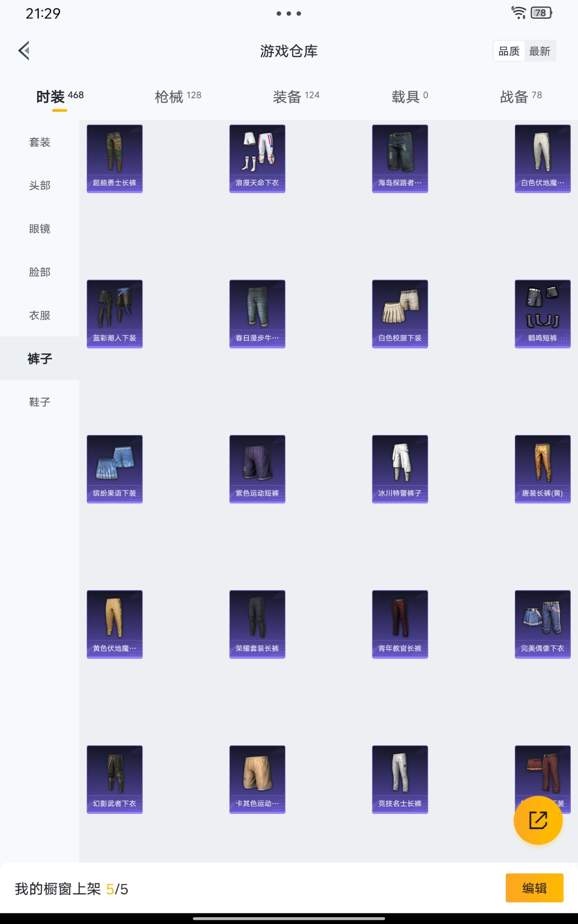Sort items by 品质 (quality)
The width and height of the screenshot is (578, 924).
(x=509, y=51)
